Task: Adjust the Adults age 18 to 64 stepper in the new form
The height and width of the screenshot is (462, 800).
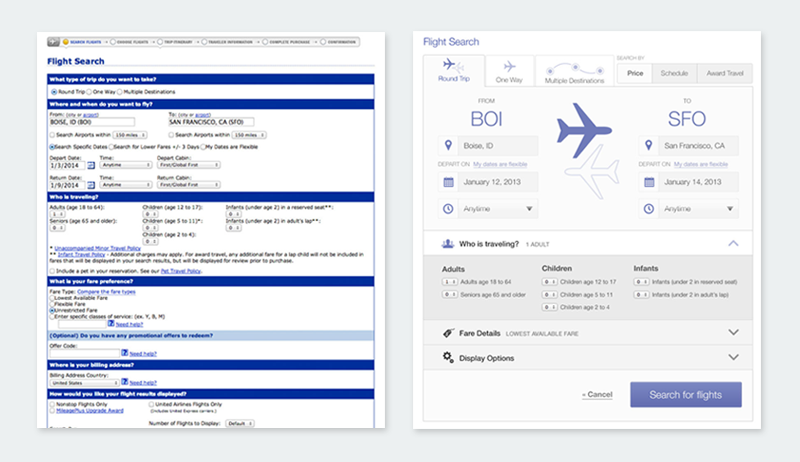Action: [449, 281]
